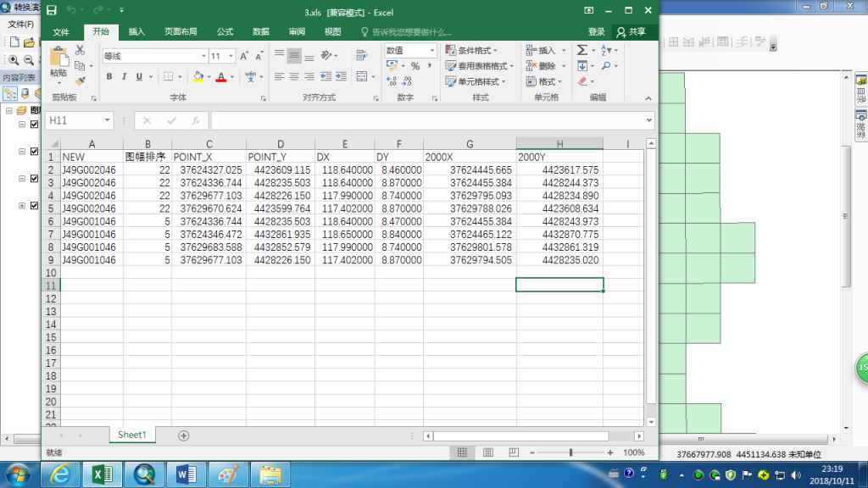Switch to the 页面布局 ribbon tab
The width and height of the screenshot is (868, 488).
(x=181, y=32)
